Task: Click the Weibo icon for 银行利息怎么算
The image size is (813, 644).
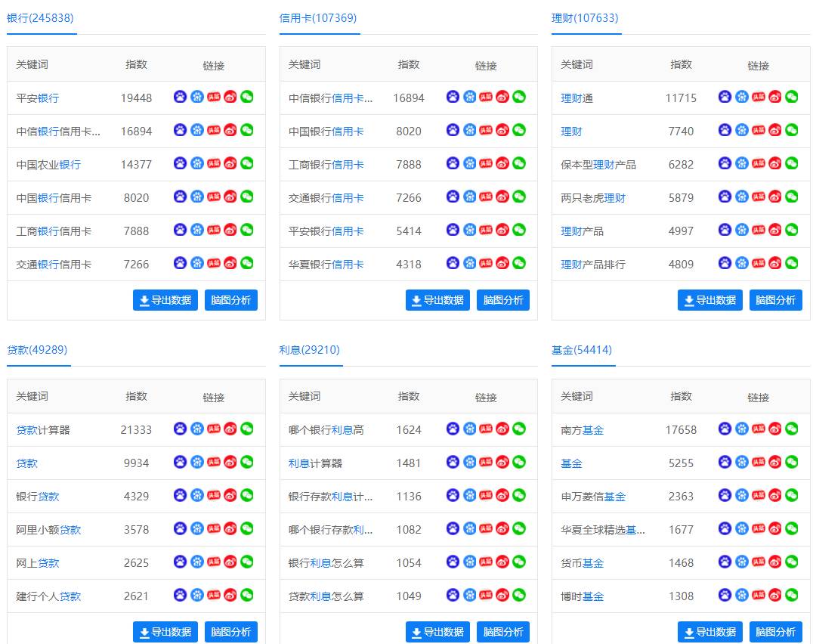Action: 502,562
